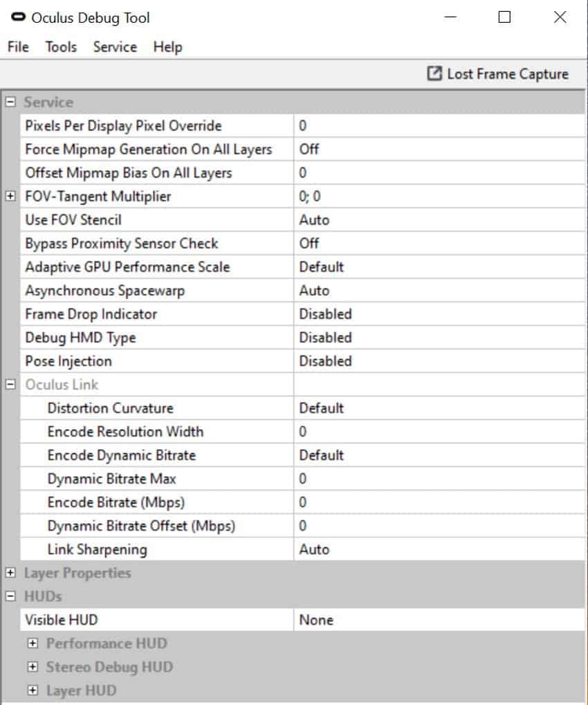
Task: Edit the Encode Resolution Width value
Action: (439, 432)
